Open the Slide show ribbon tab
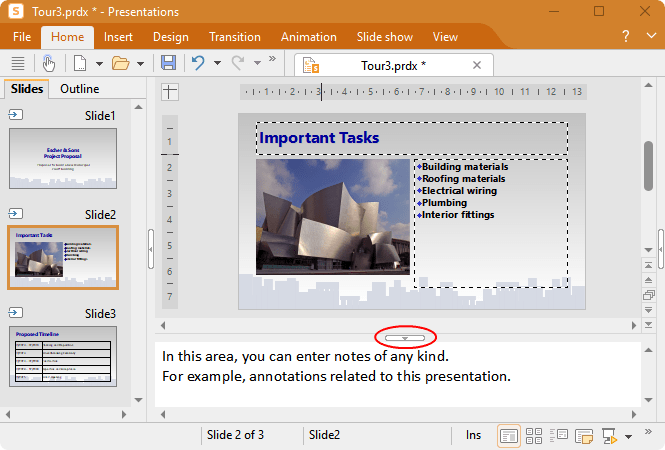Image resolution: width=665 pixels, height=450 pixels. 385,37
